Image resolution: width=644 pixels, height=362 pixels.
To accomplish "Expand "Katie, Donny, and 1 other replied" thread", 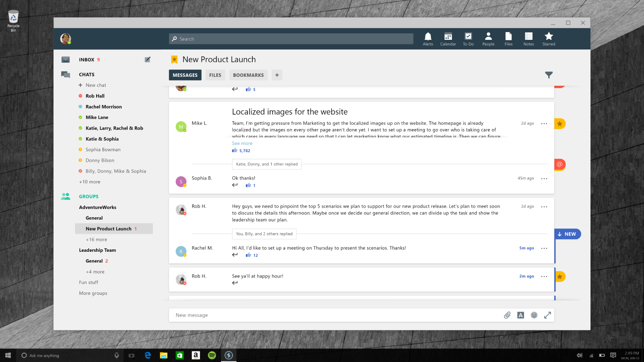I will coord(266,164).
